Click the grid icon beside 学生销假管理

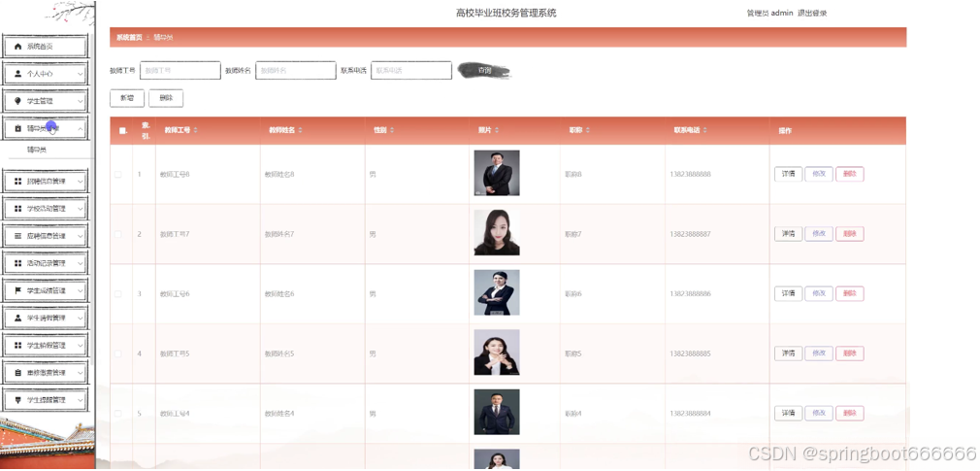[x=17, y=346]
